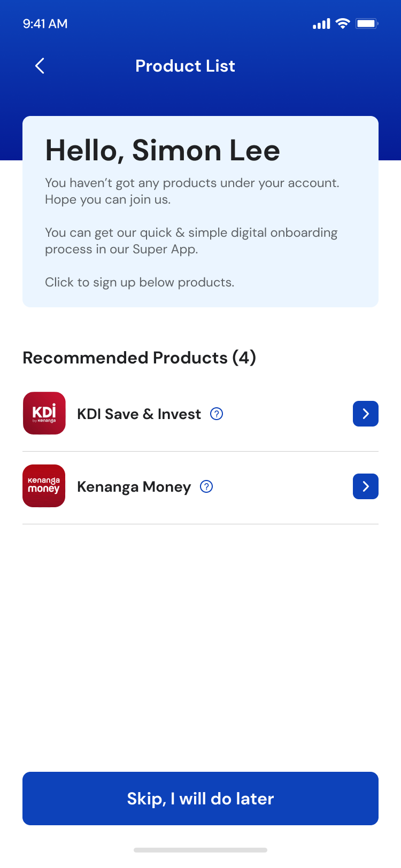The height and width of the screenshot is (868, 401).
Task: Expand KDI Save & Invest with blue chevron
Action: pyautogui.click(x=366, y=414)
